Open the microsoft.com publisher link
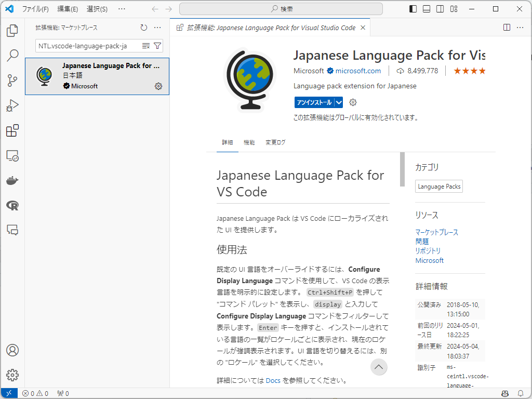This screenshot has width=532, height=399. tap(358, 71)
